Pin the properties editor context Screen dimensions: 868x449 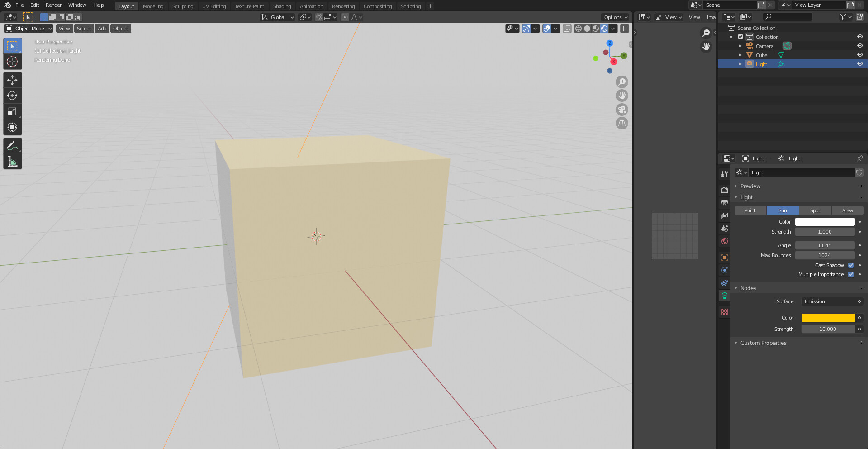tap(859, 158)
